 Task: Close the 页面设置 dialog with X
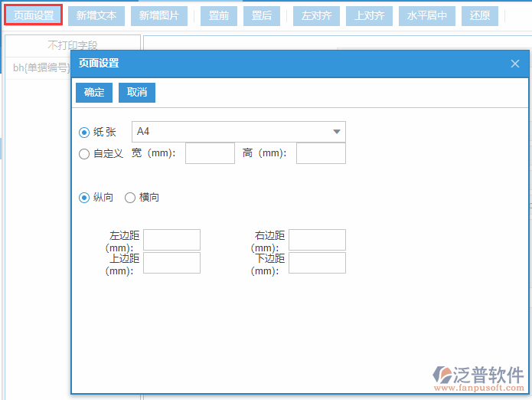[x=515, y=64]
